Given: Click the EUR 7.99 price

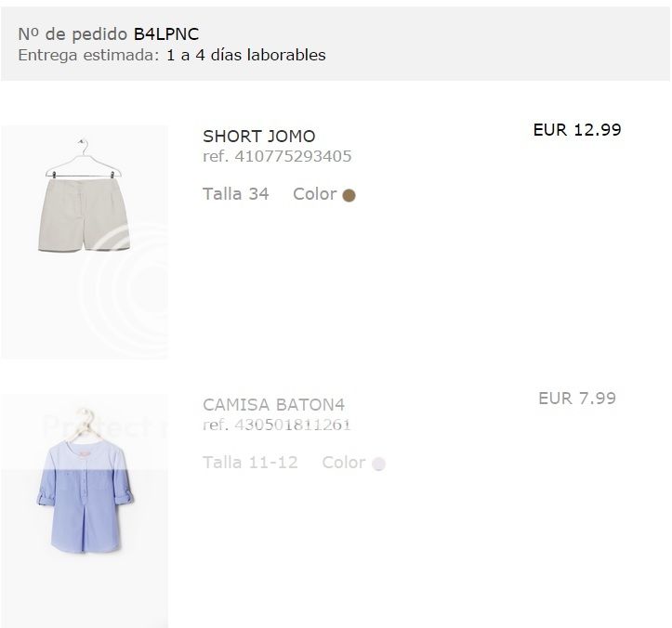Looking at the screenshot, I should tap(576, 399).
